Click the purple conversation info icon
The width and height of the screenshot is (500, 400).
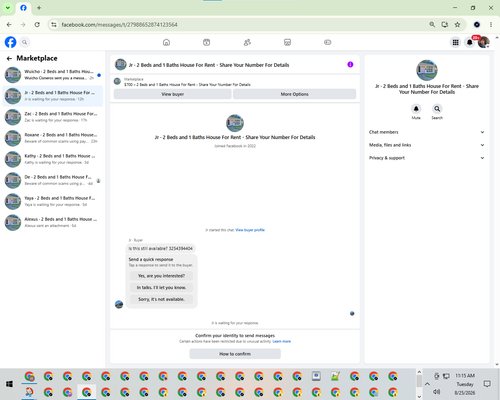click(350, 65)
